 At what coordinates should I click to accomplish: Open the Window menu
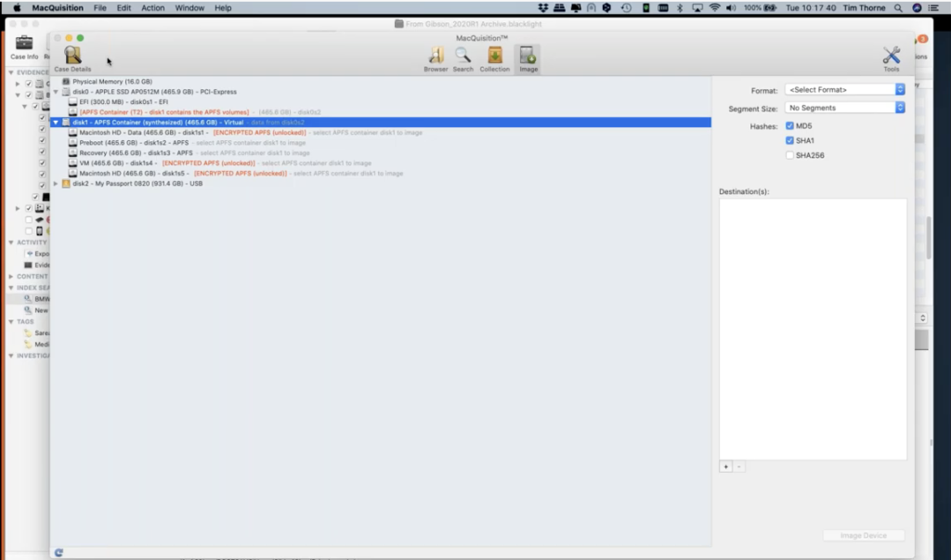[x=189, y=7]
